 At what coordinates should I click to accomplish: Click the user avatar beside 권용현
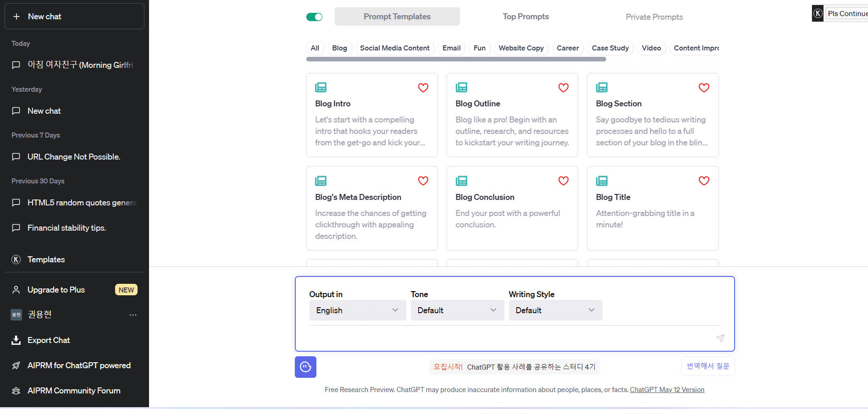(16, 315)
